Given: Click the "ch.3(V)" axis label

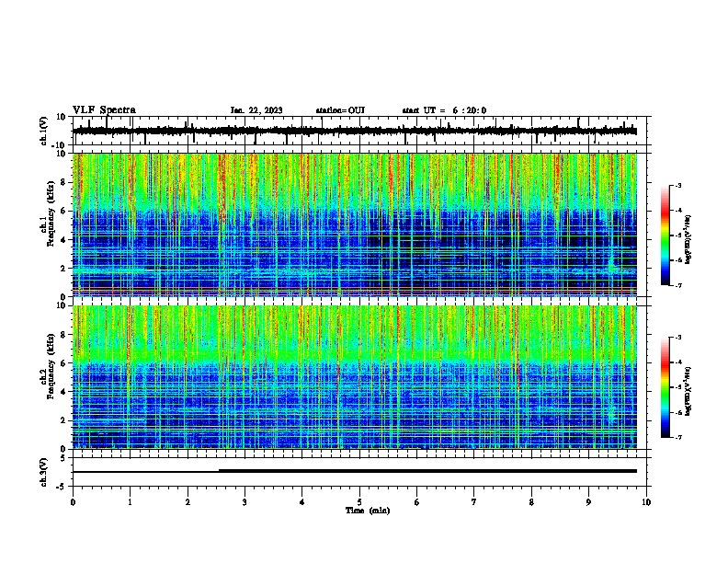Looking at the screenshot, I should tap(44, 472).
